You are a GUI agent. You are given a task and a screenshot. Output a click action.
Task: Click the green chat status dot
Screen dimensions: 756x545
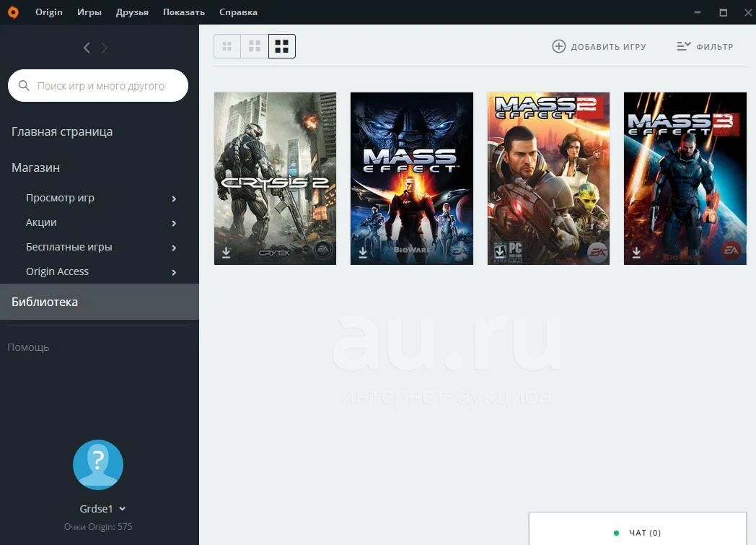click(x=616, y=533)
